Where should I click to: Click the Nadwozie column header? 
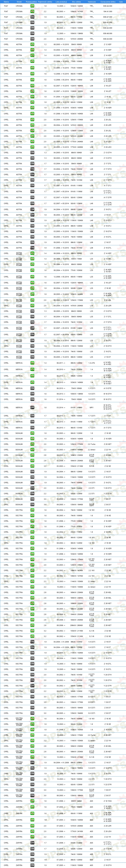point(92,2)
